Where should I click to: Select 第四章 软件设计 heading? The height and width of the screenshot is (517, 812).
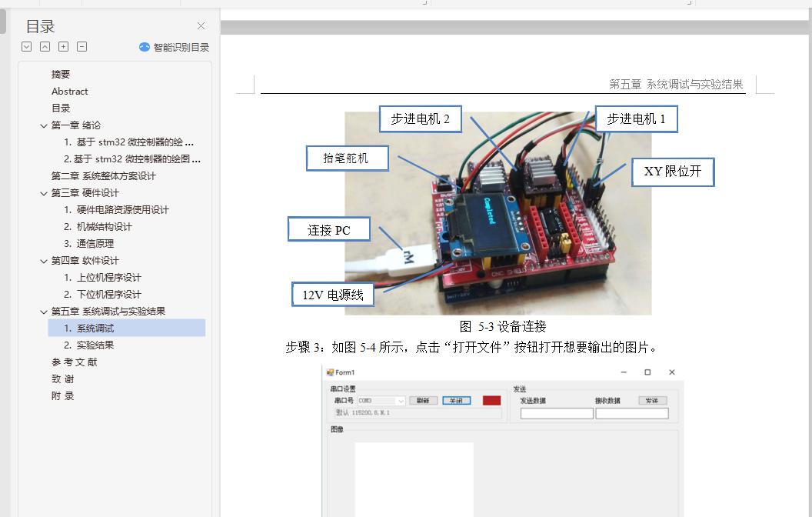85,261
